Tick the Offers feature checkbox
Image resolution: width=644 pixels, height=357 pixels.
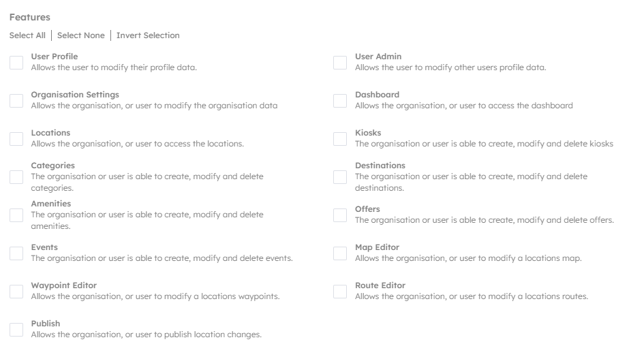tap(340, 215)
